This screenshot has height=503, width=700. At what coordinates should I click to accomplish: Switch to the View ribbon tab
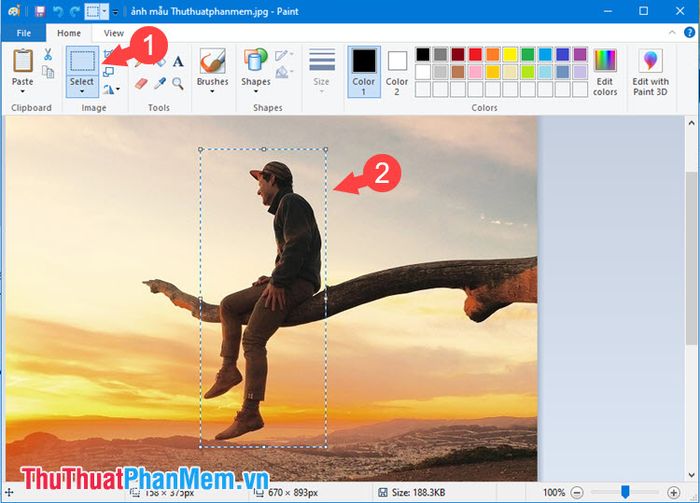pyautogui.click(x=114, y=33)
